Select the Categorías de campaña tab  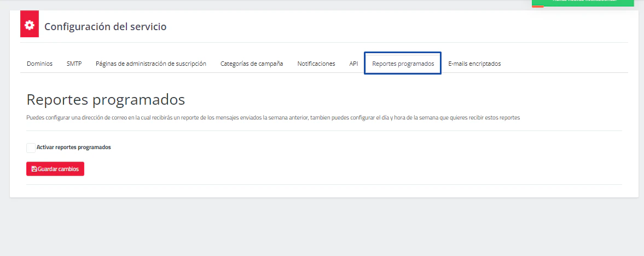coord(251,64)
